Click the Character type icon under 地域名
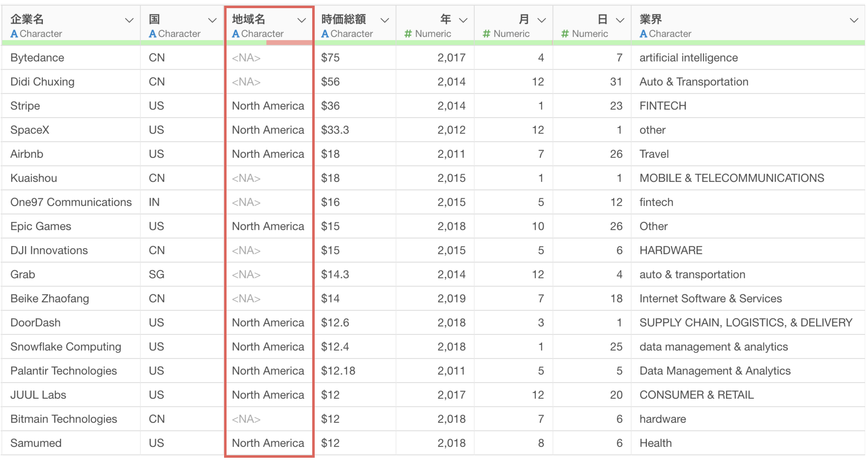Viewport: 868px width, 462px height. [236, 34]
